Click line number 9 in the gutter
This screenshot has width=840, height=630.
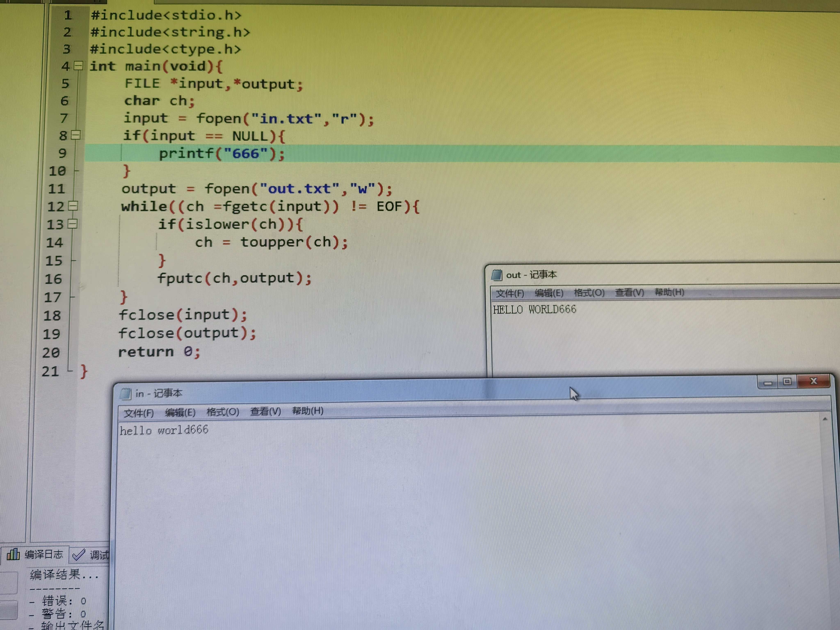click(63, 153)
